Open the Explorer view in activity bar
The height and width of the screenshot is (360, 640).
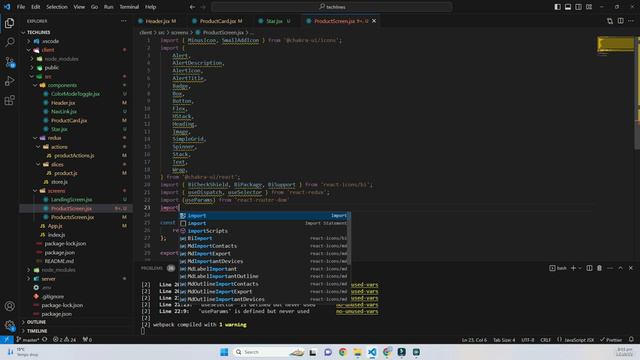(x=9, y=23)
